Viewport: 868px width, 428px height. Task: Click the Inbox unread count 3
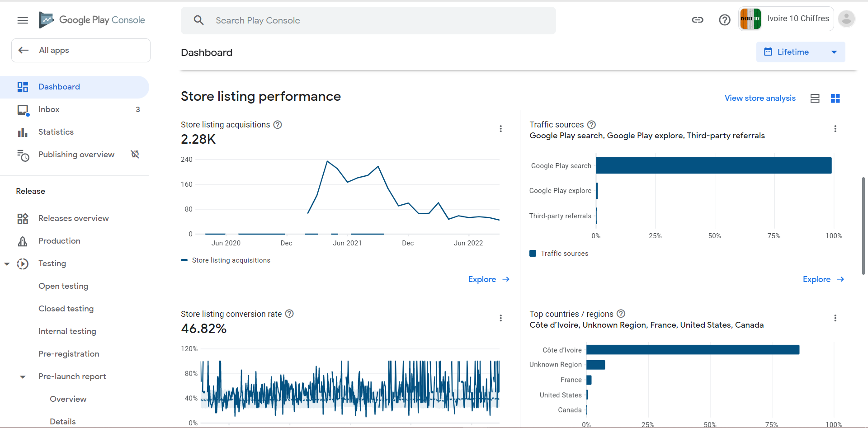(138, 110)
